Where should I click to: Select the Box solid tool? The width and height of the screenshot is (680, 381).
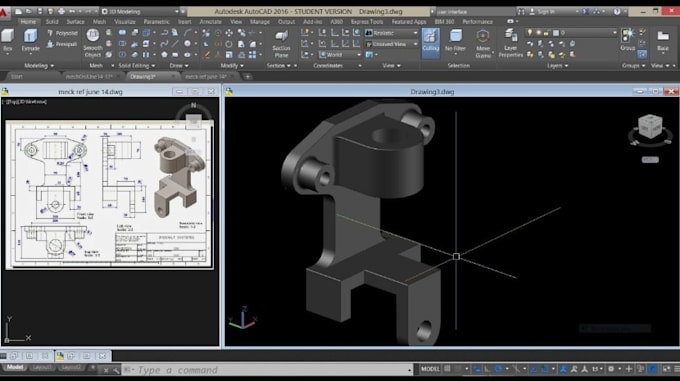click(8, 40)
